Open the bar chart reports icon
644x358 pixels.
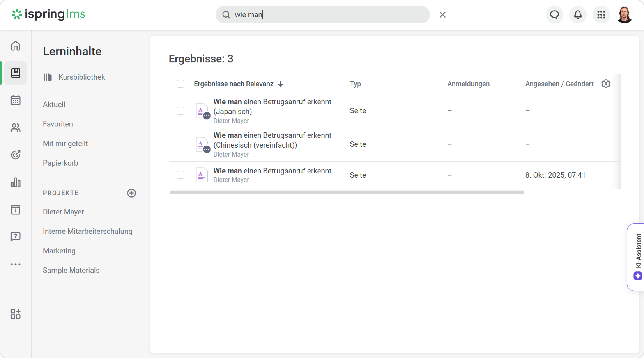[15, 182]
